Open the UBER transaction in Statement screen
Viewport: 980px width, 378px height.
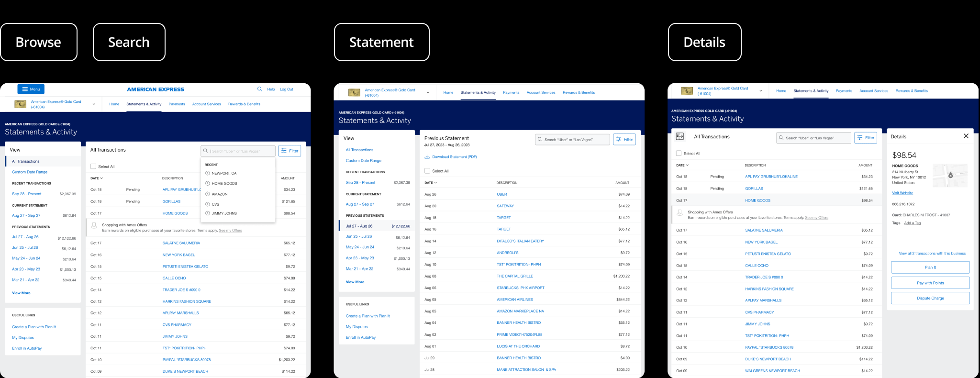[x=502, y=194]
